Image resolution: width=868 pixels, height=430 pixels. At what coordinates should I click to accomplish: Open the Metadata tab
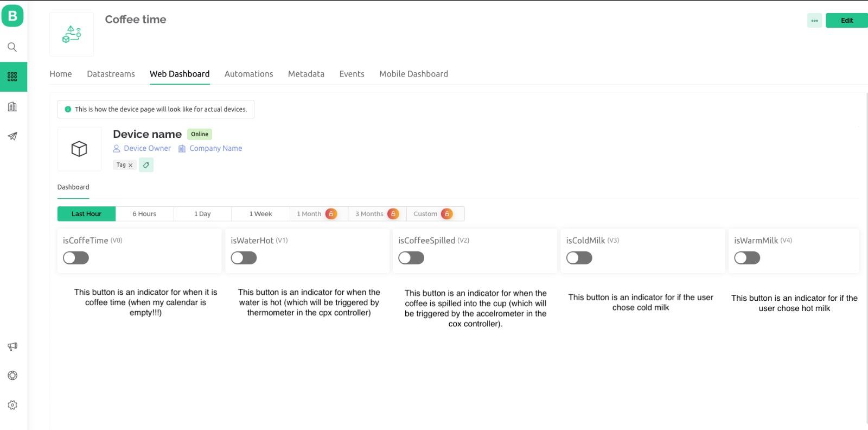[306, 74]
